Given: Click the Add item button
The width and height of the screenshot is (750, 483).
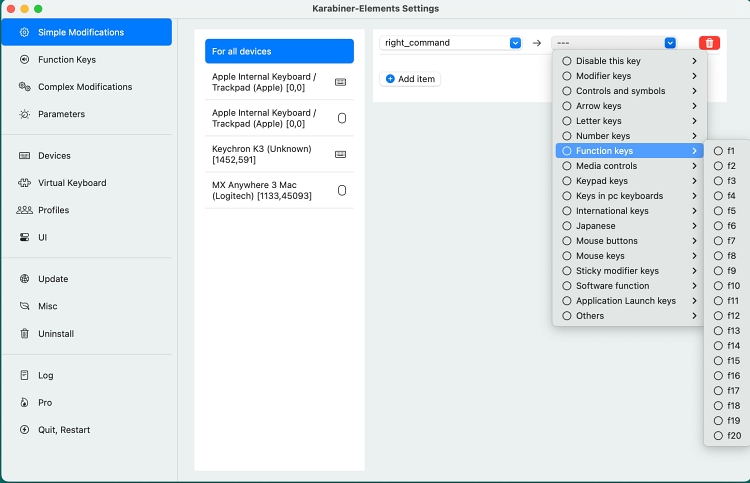Looking at the screenshot, I should click(x=410, y=79).
